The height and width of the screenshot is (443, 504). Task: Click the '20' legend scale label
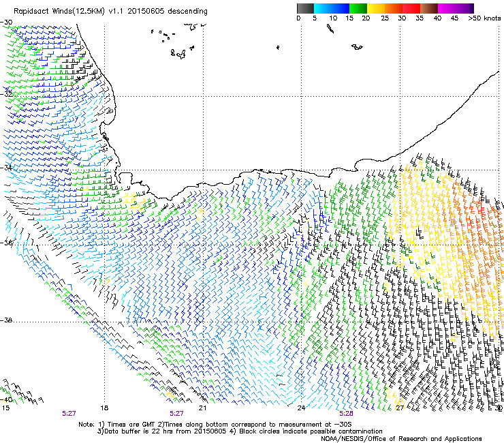[x=366, y=18]
